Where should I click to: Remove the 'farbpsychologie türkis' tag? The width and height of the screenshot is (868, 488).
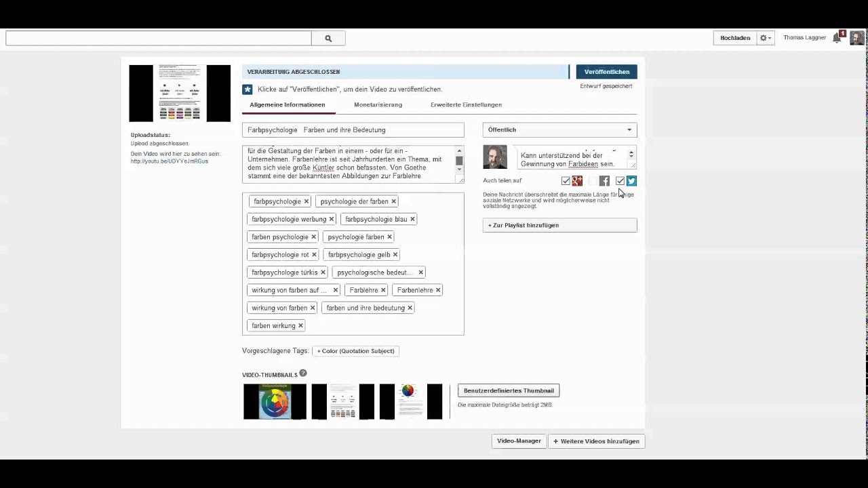323,272
